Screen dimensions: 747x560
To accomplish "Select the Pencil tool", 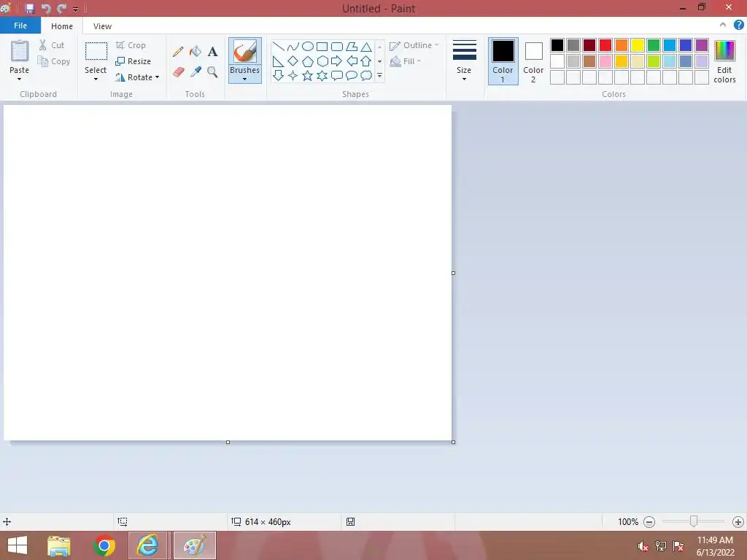I will tap(178, 52).
